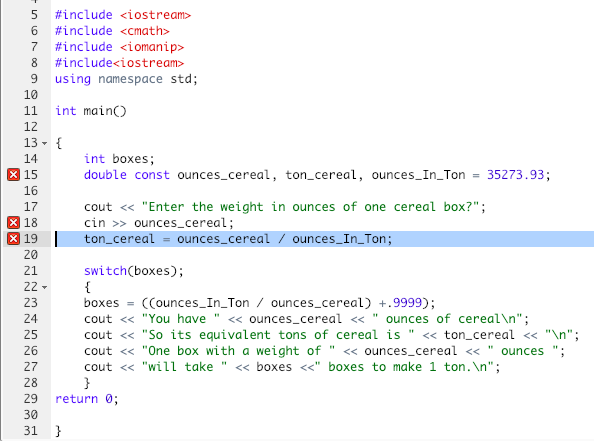This screenshot has height=441, width=594.
Task: Click the 'return 0;' statement
Action: pyautogui.click(x=87, y=399)
